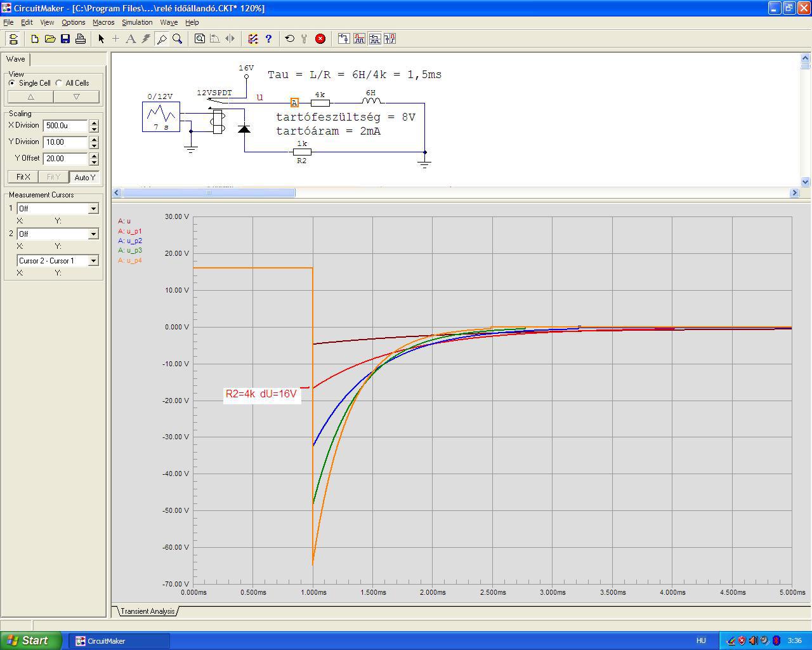Toggle the Auto Y scaling button

click(85, 177)
